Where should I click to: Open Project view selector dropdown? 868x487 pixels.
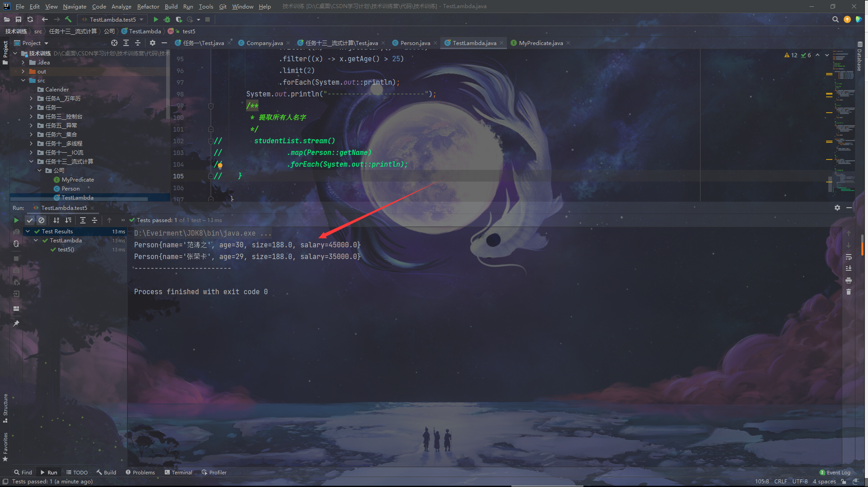(31, 43)
